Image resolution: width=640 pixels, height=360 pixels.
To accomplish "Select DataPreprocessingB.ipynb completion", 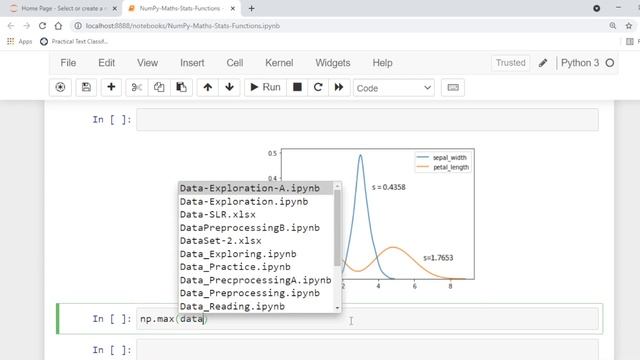I will point(256,228).
